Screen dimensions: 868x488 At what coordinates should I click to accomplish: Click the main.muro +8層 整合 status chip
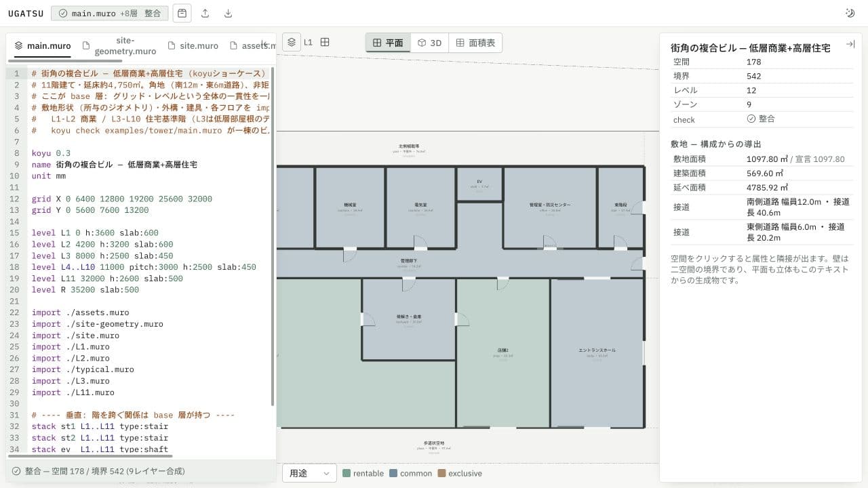pos(109,13)
